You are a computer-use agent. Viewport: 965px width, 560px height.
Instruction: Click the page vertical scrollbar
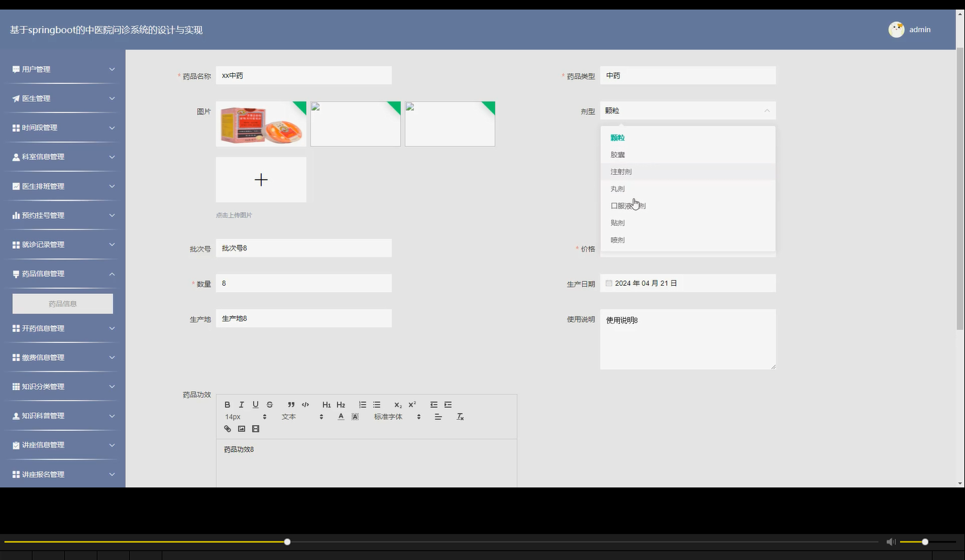[x=960, y=189]
